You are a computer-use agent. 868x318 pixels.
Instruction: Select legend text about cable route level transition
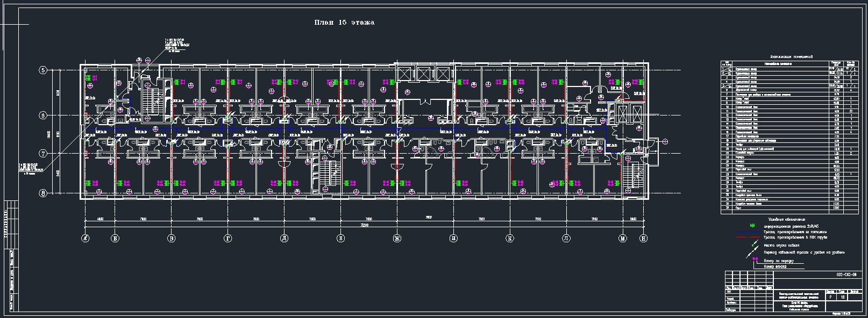[804, 252]
